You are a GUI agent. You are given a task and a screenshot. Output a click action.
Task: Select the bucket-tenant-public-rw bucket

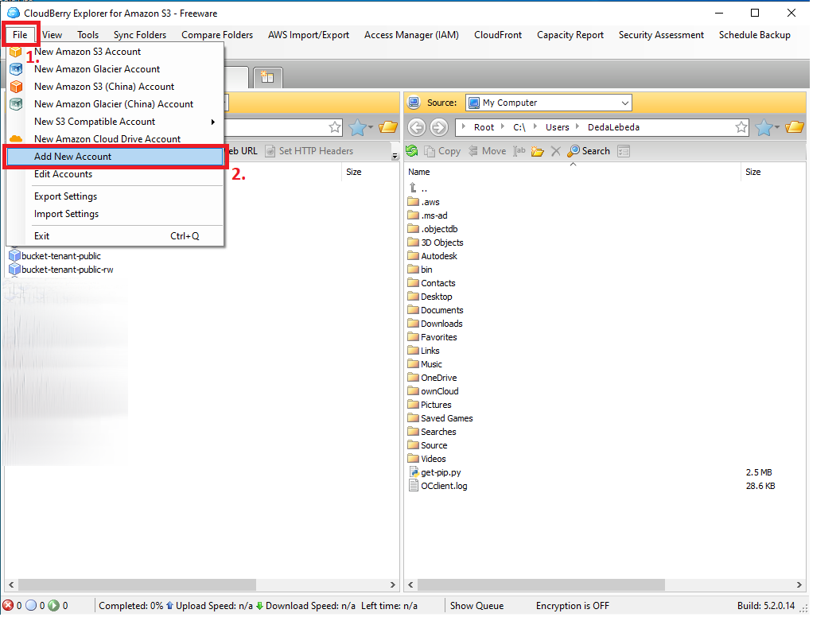(67, 270)
